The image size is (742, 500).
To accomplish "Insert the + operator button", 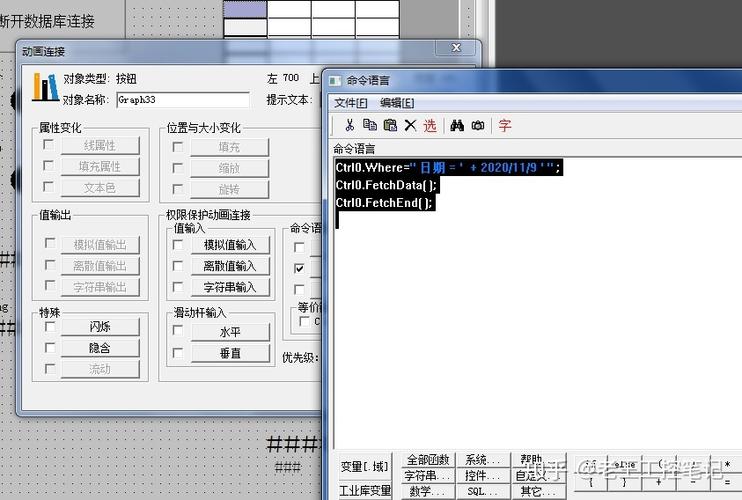I will (659, 482).
